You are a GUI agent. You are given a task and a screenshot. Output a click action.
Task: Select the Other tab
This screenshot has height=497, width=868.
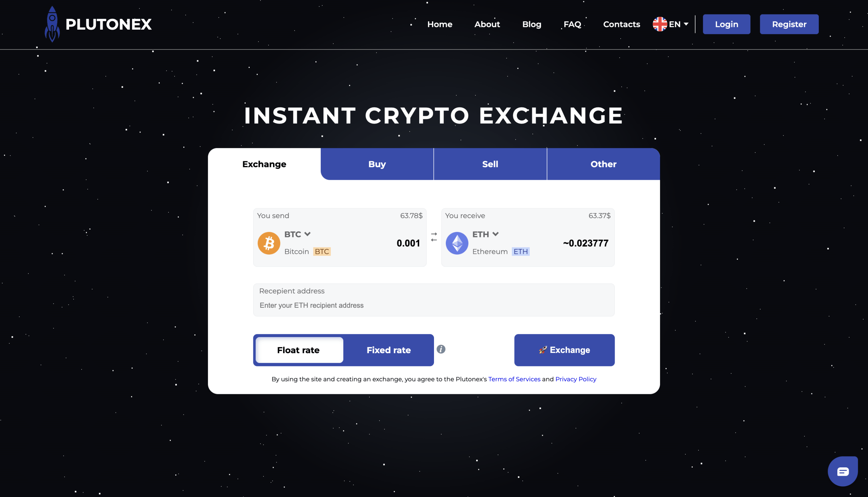tap(603, 164)
